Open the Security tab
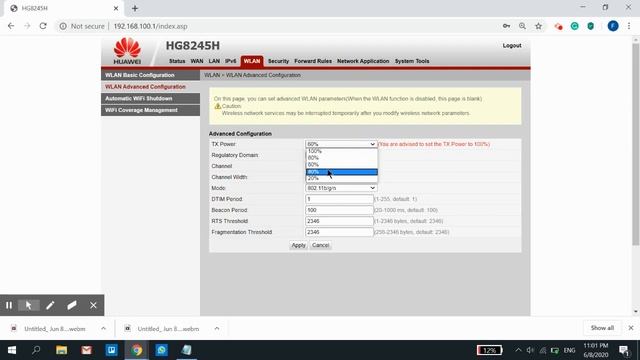Viewport: 640px width, 360px height. coord(278,61)
